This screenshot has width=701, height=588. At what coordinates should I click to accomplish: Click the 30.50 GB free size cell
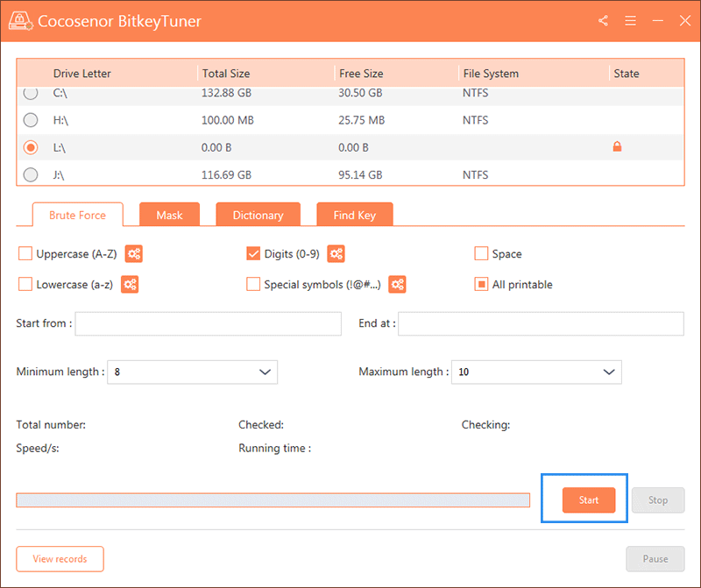point(360,93)
